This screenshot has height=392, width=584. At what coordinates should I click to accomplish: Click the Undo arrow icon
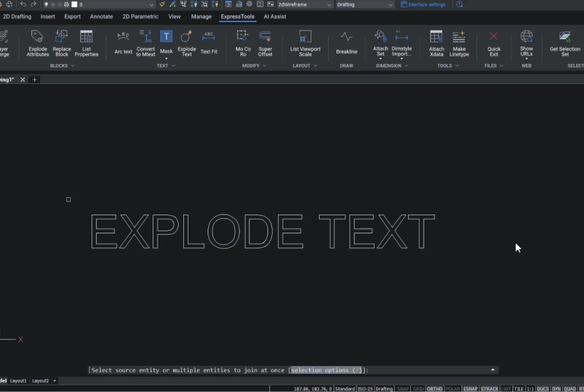pos(23,4)
